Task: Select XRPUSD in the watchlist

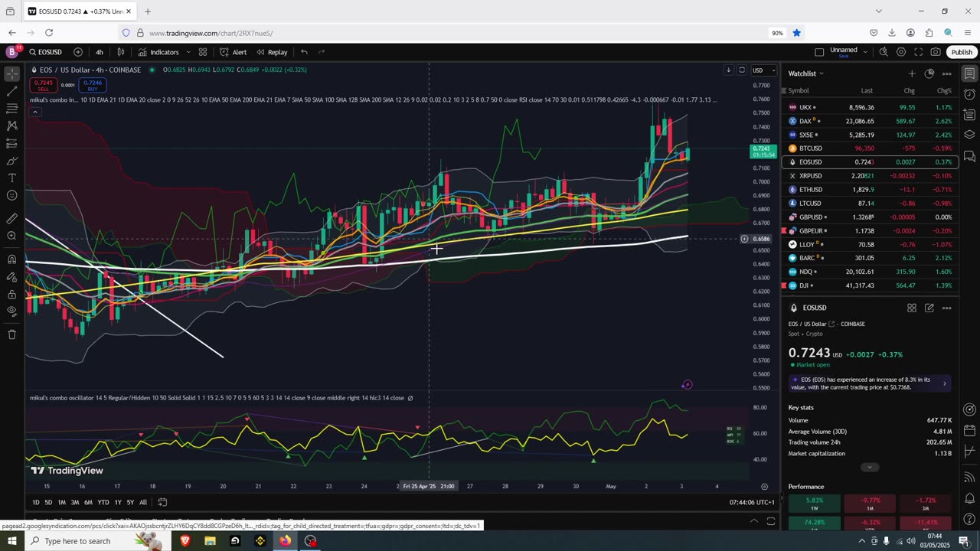Action: (x=871, y=176)
